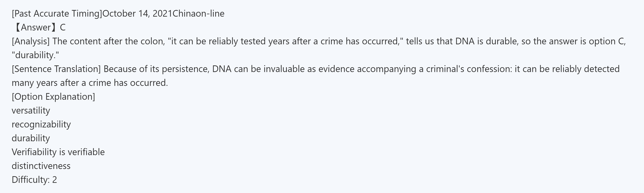The image size is (644, 193).
Task: Click the quoted word "durability." in the analysis
Action: [x=35, y=55]
